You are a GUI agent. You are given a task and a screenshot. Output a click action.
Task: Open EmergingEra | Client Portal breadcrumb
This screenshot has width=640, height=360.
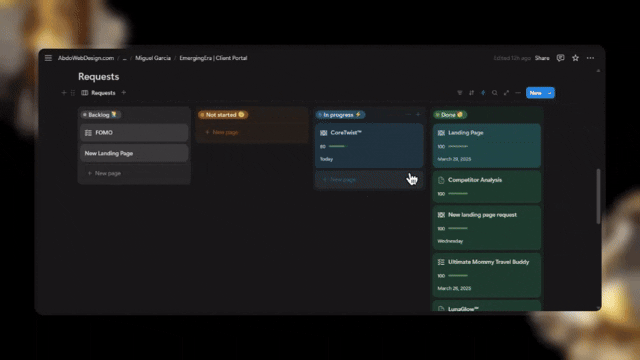pos(213,58)
